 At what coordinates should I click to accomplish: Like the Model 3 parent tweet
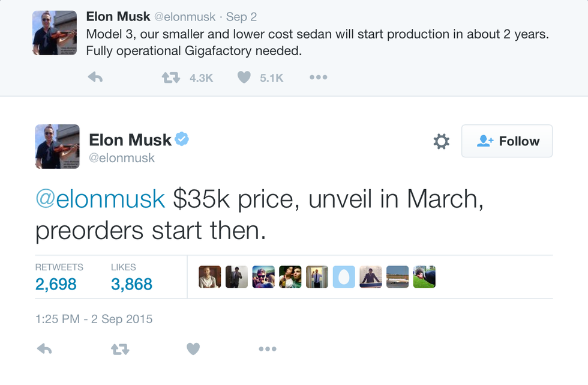point(244,77)
